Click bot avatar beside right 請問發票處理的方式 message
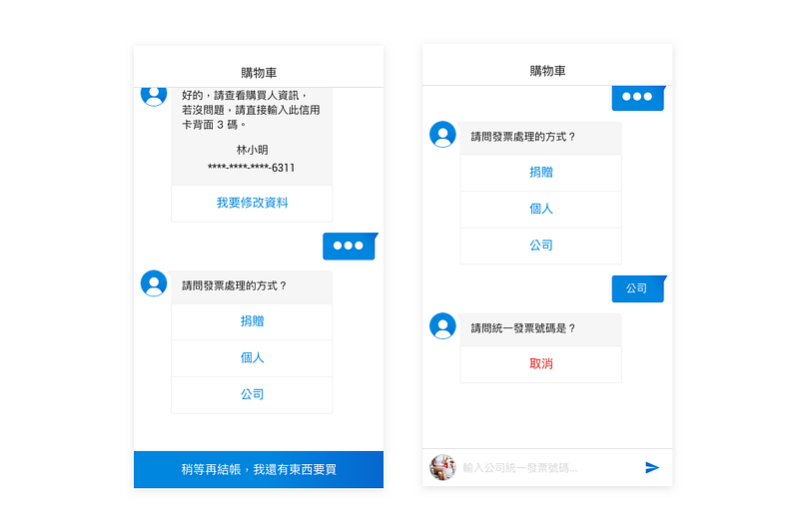Image resolution: width=799 pixels, height=532 pixels. [442, 134]
